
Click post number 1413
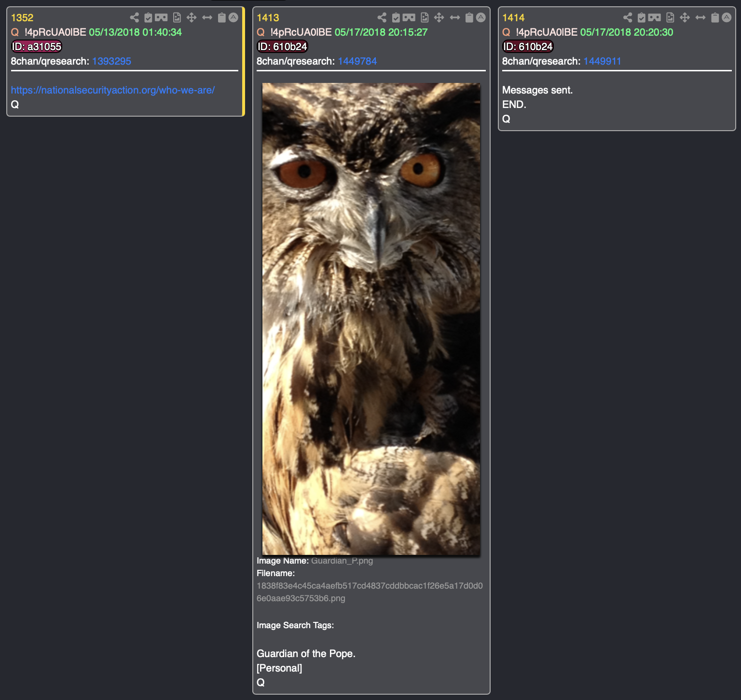point(268,18)
